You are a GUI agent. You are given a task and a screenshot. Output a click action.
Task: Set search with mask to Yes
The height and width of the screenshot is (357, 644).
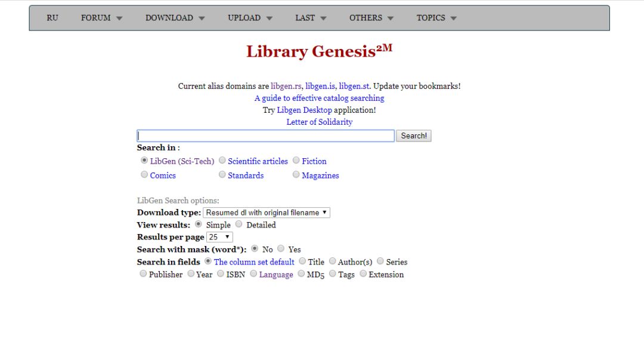[281, 248]
